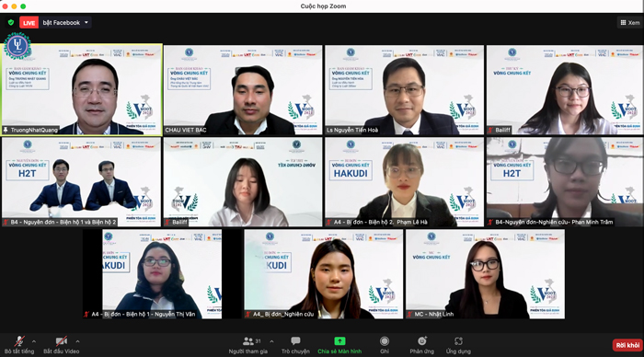This screenshot has width=644, height=357.
Task: Open the Người tham gia participants panel
Action: pyautogui.click(x=248, y=345)
